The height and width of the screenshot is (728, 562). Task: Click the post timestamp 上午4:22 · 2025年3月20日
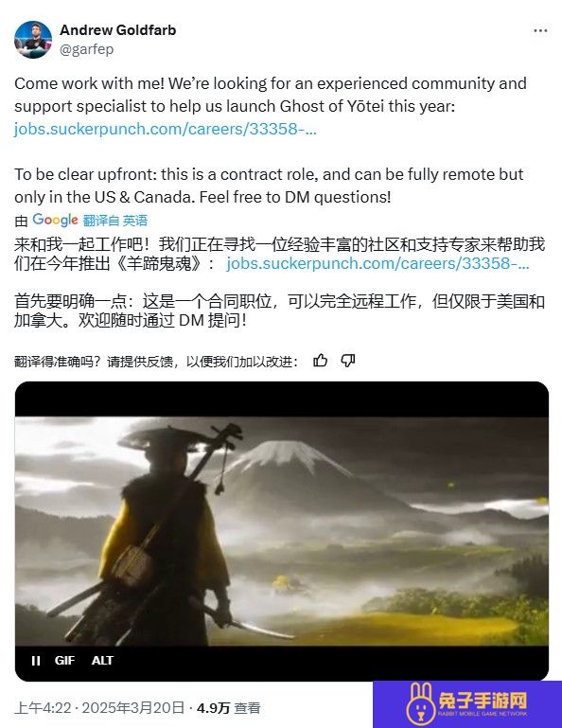click(x=99, y=708)
